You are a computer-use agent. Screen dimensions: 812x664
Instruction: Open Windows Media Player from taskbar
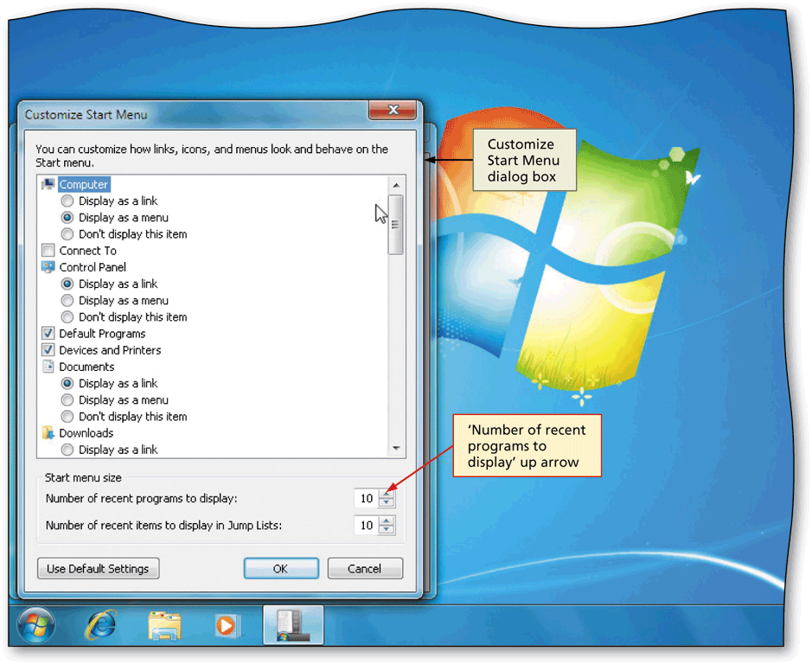coord(227,626)
